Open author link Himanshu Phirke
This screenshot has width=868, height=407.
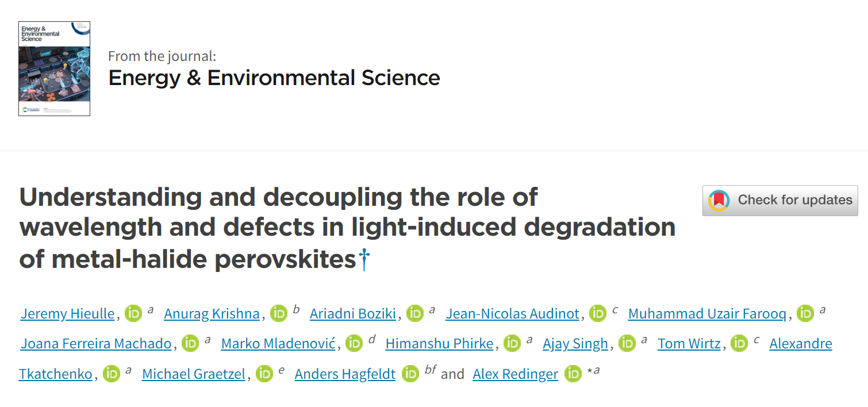tap(439, 344)
